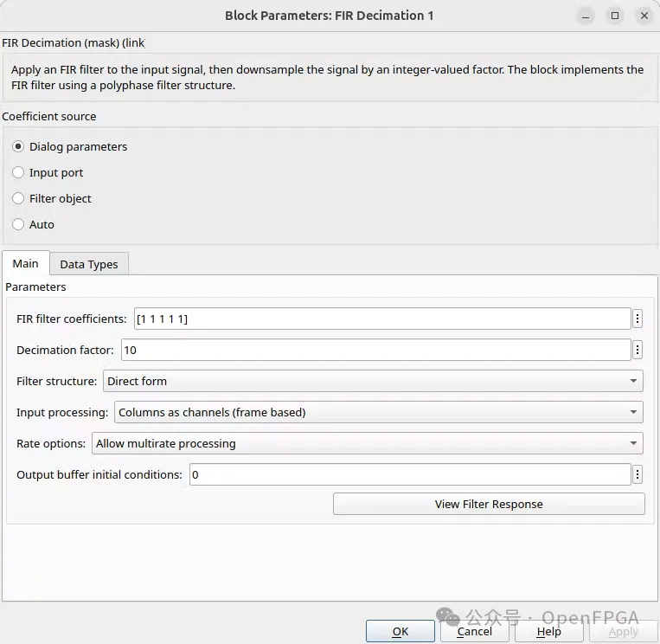The image size is (660, 644).
Task: Select Filter object coefficient source
Action: (18, 199)
